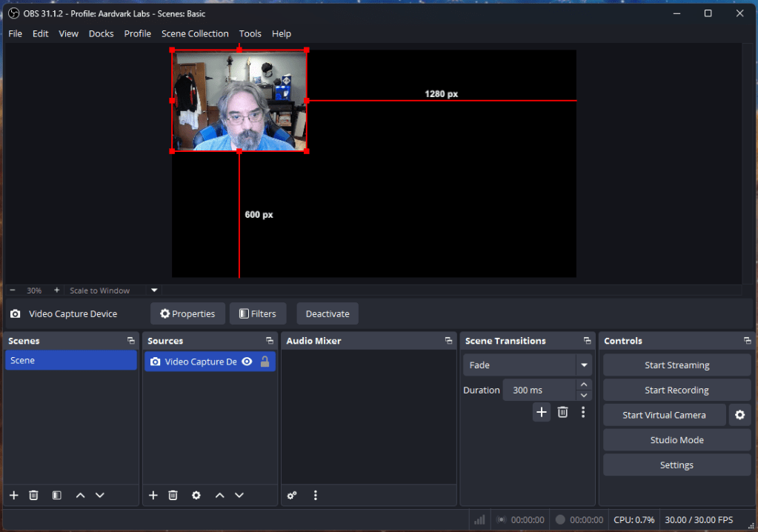Configure virtual camera with gear icon

[x=739, y=415]
